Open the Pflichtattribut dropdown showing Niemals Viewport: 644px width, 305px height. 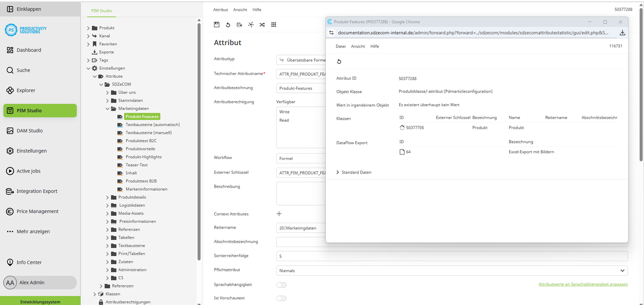click(451, 270)
